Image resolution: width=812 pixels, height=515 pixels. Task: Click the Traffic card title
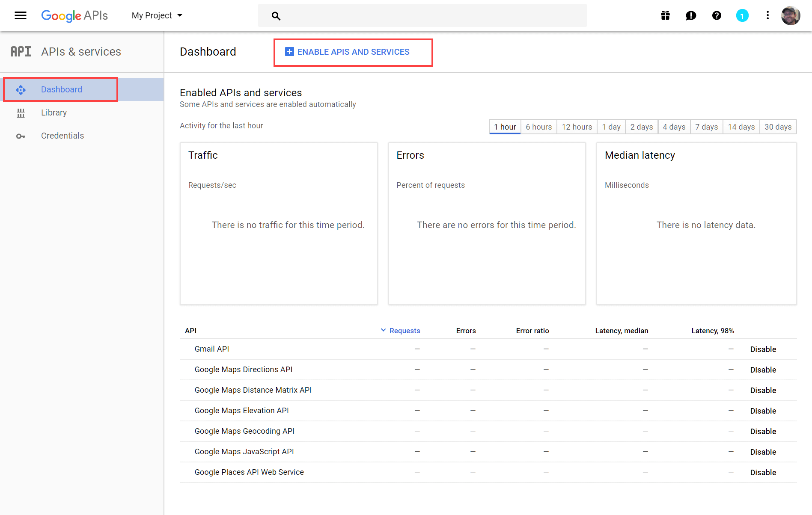[x=203, y=155]
